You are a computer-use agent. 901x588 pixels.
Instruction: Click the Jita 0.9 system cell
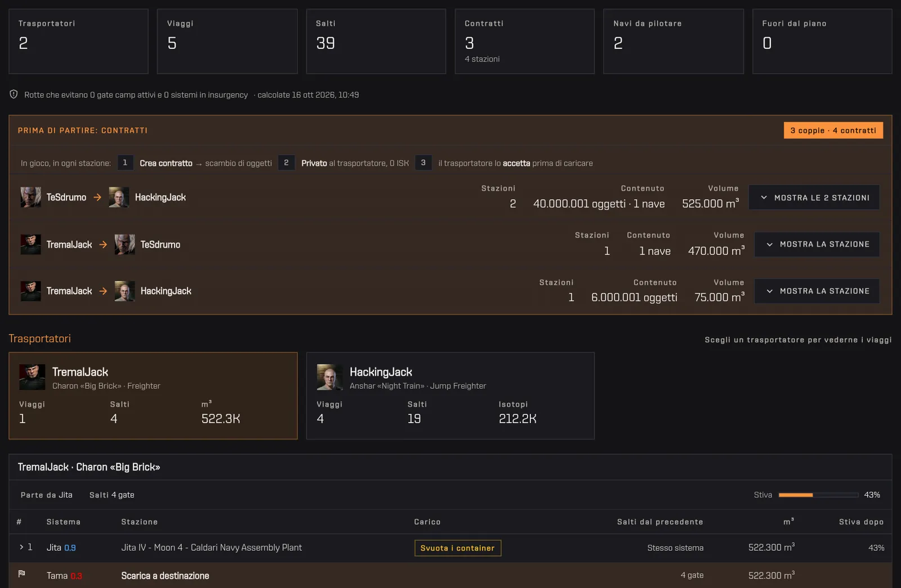pos(61,547)
